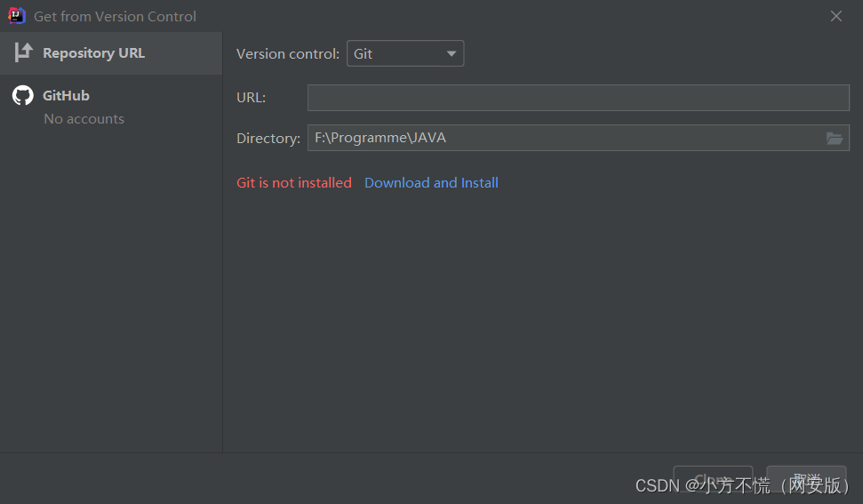Click the IntelliJ IDEA logo in the title bar

pyautogui.click(x=17, y=16)
